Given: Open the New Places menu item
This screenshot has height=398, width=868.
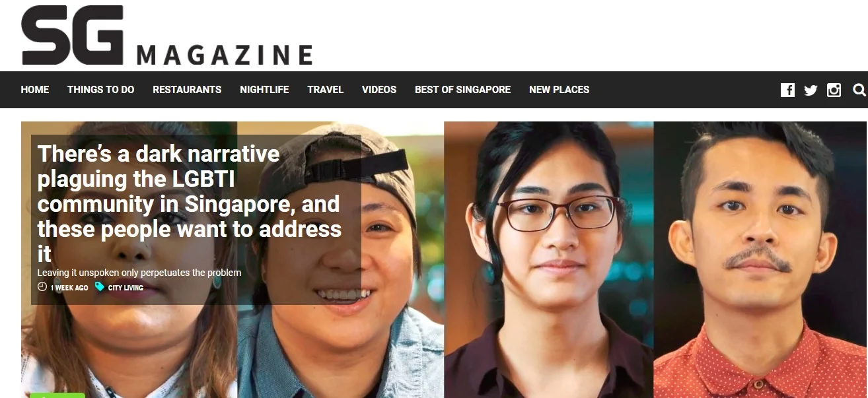Looking at the screenshot, I should tap(559, 90).
